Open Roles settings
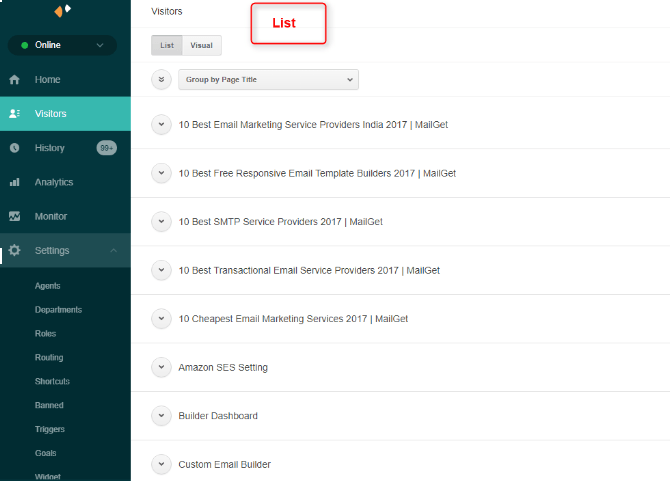Image resolution: width=670 pixels, height=481 pixels. click(x=45, y=334)
